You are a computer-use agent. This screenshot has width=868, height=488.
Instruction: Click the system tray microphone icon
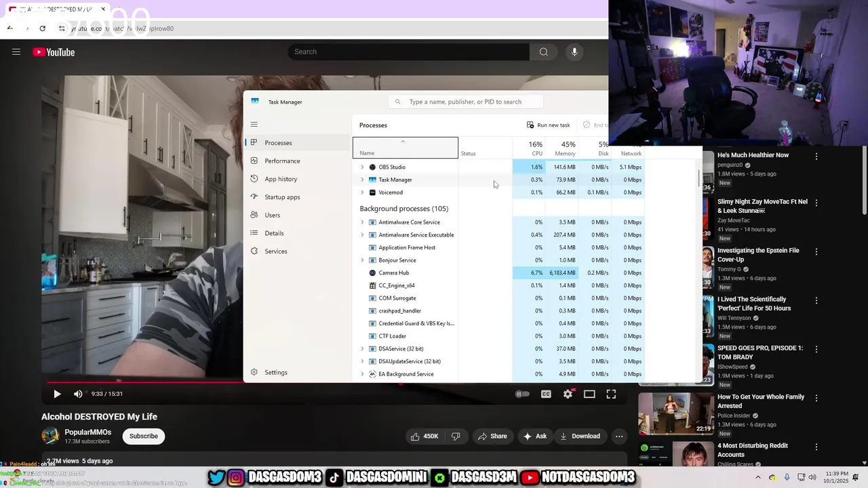pyautogui.click(x=787, y=478)
